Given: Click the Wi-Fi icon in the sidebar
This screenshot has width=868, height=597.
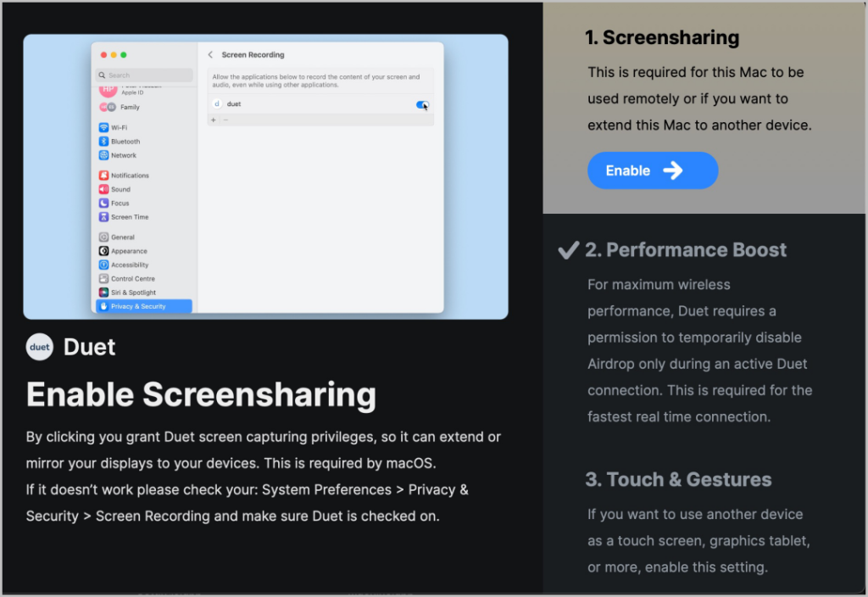Looking at the screenshot, I should click(103, 127).
